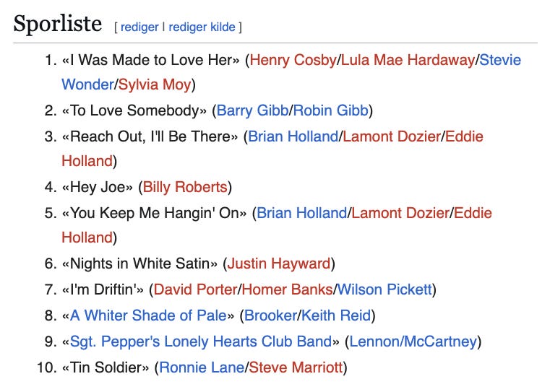
Task: Open the Barry Gibb article
Action: point(252,110)
